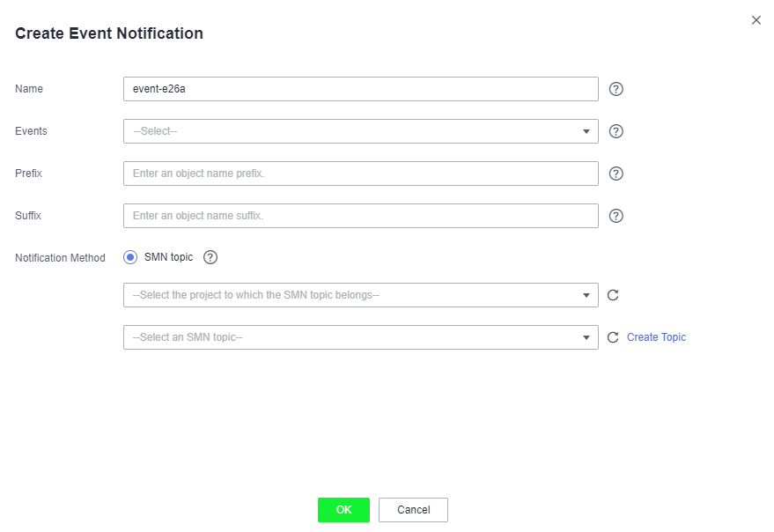View help for the Suffix field
Viewport: 774px width, 532px height.
tap(616, 216)
